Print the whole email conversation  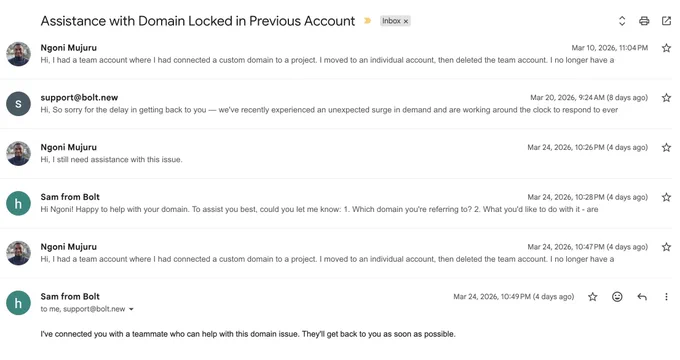(644, 21)
